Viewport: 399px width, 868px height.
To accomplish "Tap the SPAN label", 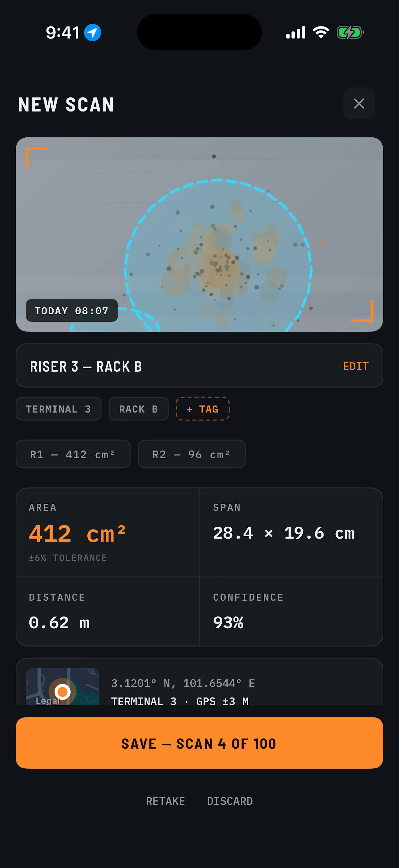I will click(x=227, y=507).
